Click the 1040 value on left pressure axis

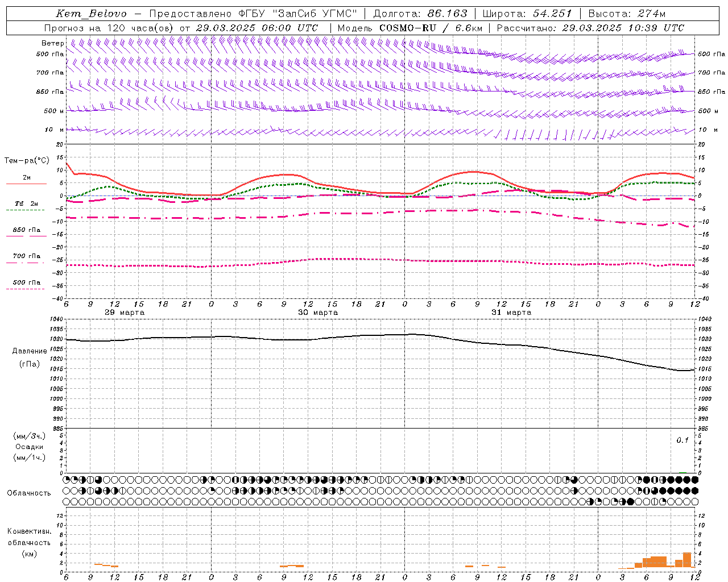[57, 319]
